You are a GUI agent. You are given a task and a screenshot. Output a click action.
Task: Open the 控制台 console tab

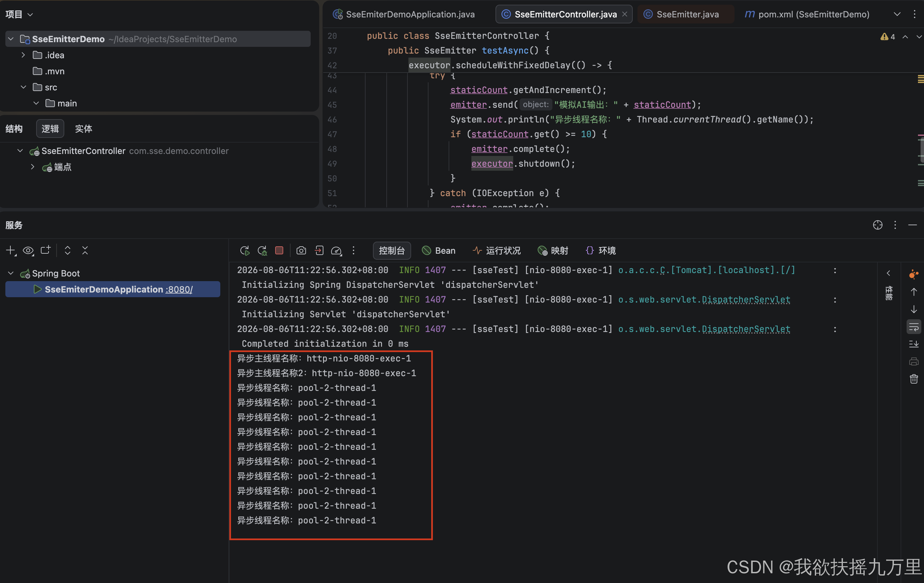[x=391, y=250]
